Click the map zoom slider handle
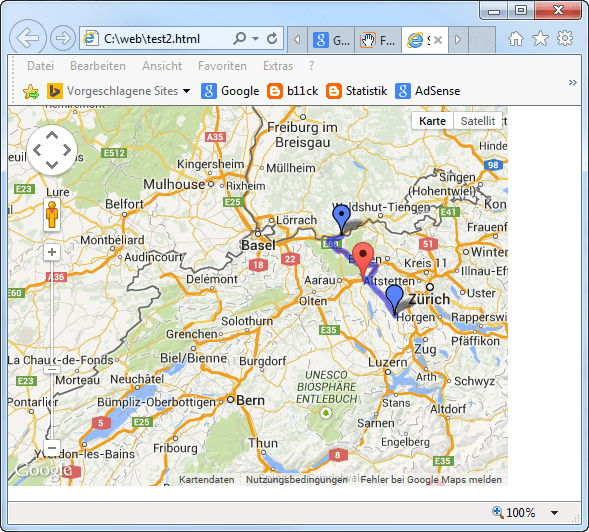Viewport: 589px width, 532px height. click(x=52, y=369)
